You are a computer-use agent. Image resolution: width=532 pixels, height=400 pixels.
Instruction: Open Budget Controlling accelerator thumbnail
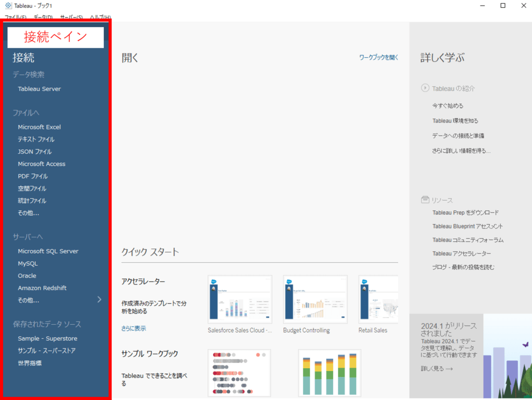315,299
